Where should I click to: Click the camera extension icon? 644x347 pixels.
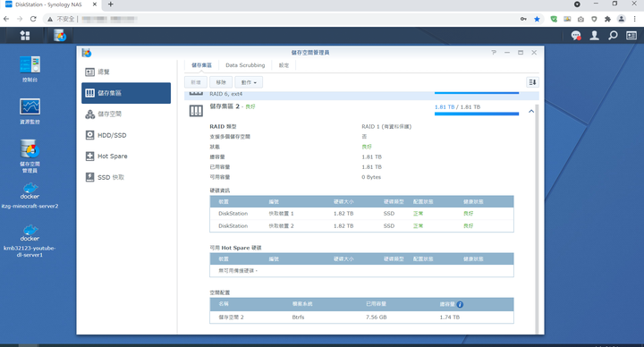pos(580,19)
